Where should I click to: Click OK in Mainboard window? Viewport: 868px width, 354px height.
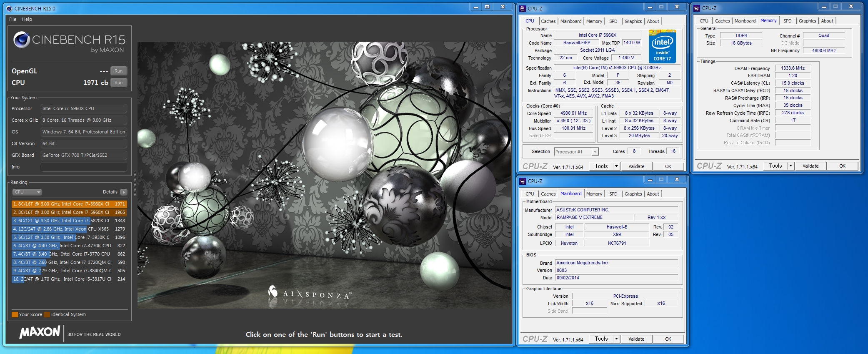668,339
